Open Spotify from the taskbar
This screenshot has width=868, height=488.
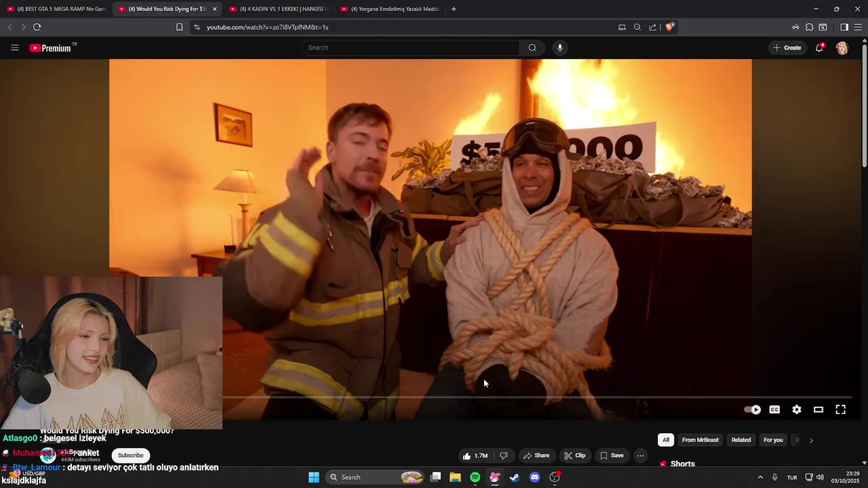475,477
